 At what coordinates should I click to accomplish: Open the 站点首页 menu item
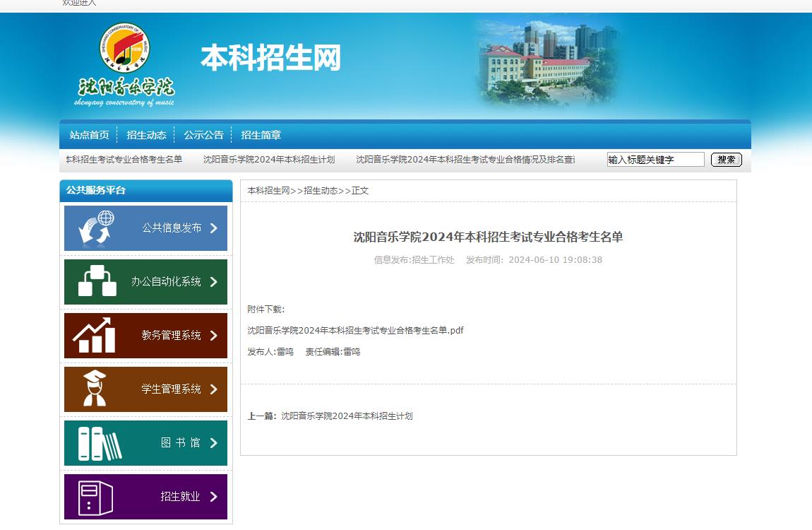point(89,135)
